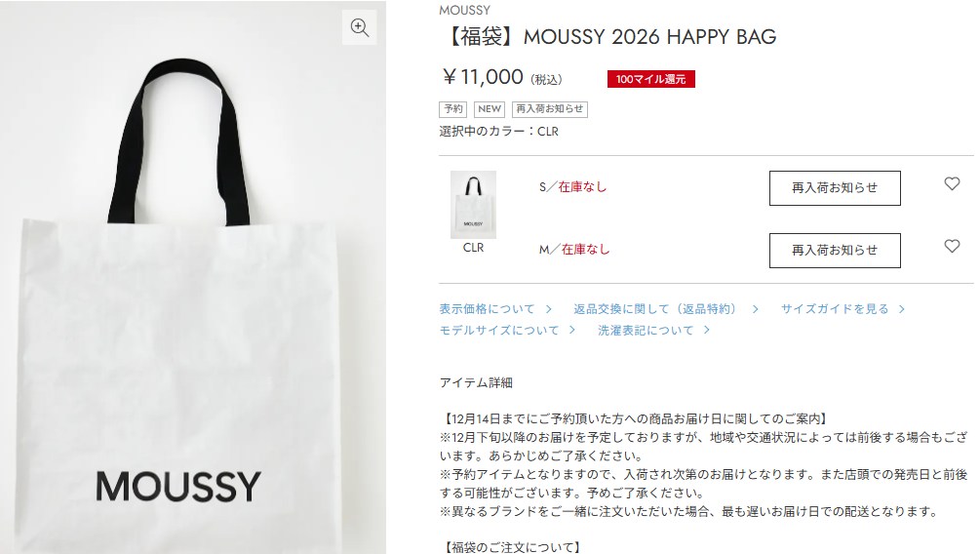The height and width of the screenshot is (554, 980).
Task: Click chevron arrow beside 表示価格について
Action: [x=548, y=309]
